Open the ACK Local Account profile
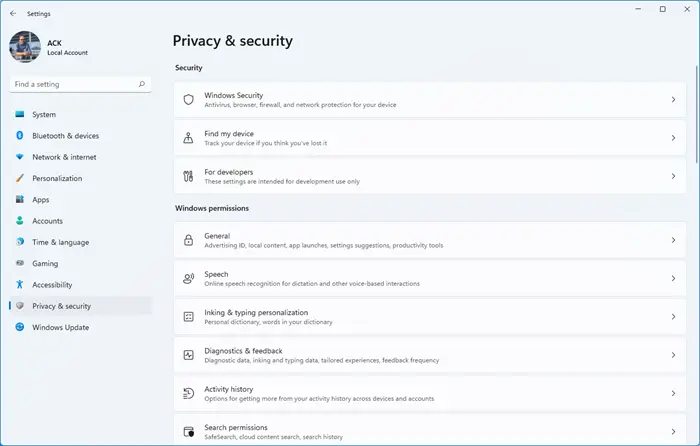The image size is (700, 446). (49, 47)
